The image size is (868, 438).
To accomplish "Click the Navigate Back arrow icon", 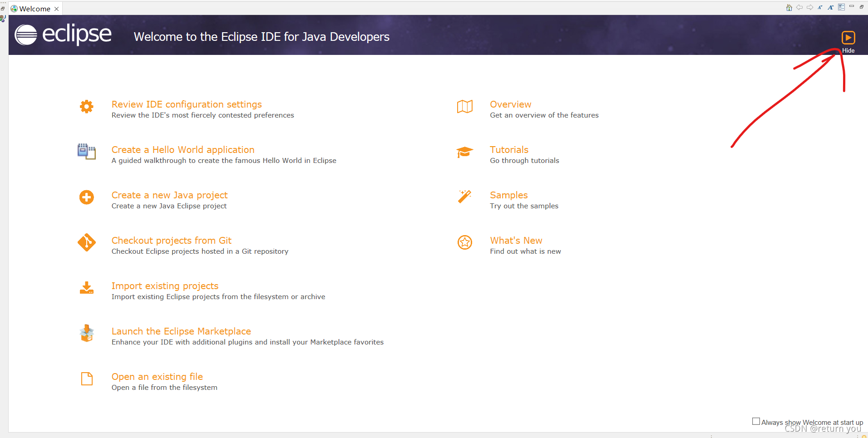I will (x=799, y=7).
